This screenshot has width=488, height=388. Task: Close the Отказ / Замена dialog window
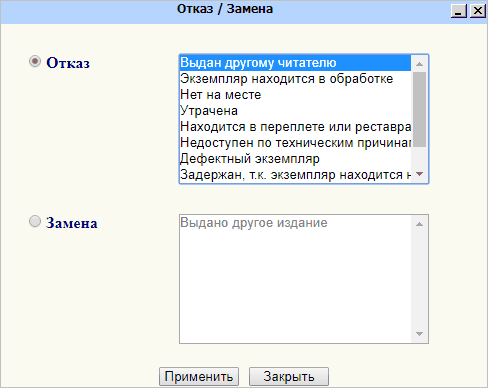tap(478, 11)
